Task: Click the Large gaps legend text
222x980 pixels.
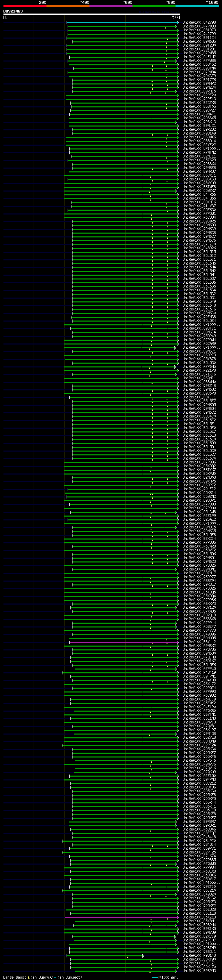Action: point(43,977)
